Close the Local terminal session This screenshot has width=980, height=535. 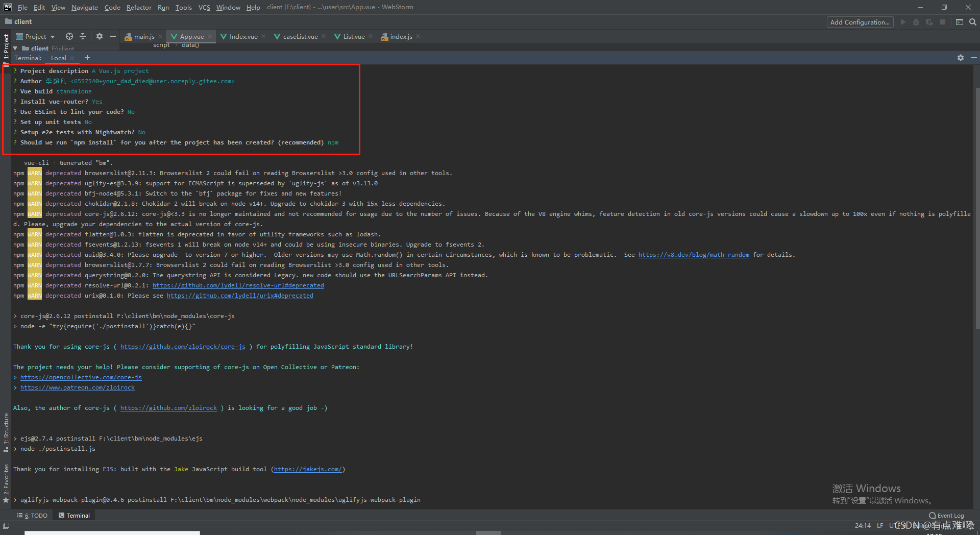click(72, 58)
